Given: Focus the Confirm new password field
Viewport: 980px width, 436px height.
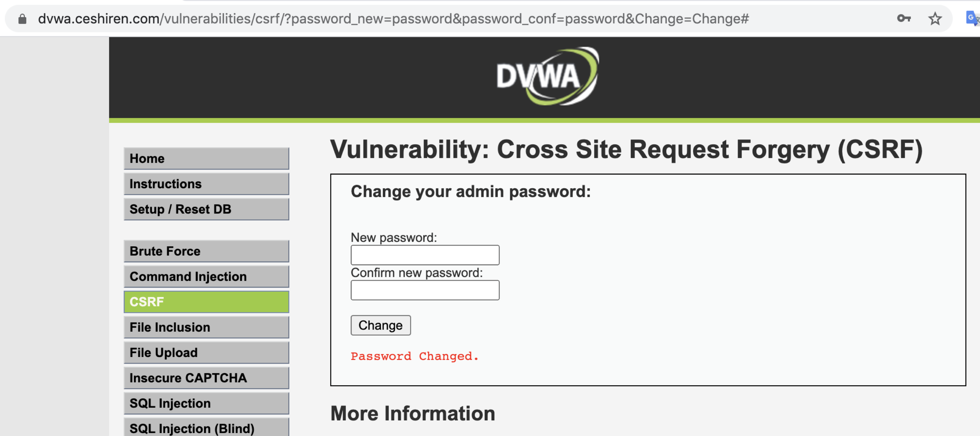Looking at the screenshot, I should (425, 290).
